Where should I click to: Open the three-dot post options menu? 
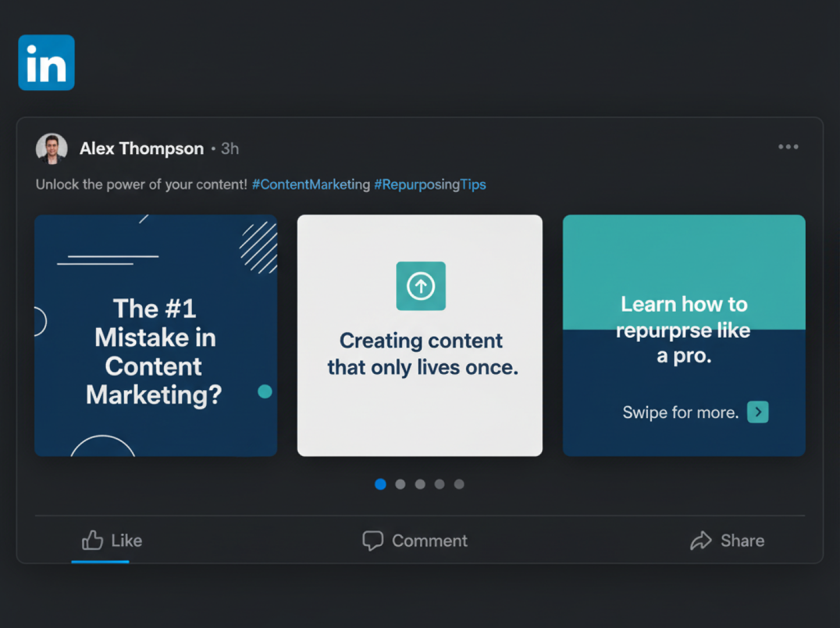[x=788, y=147]
